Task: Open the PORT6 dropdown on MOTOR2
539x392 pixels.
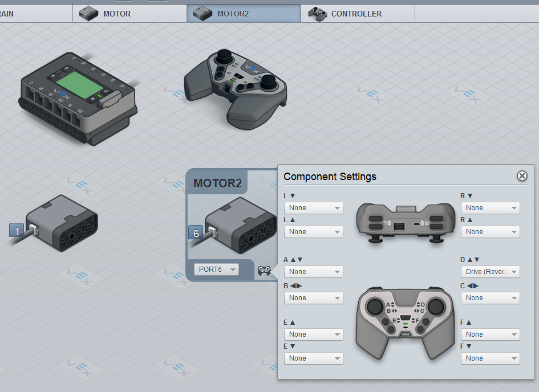Action: point(216,269)
